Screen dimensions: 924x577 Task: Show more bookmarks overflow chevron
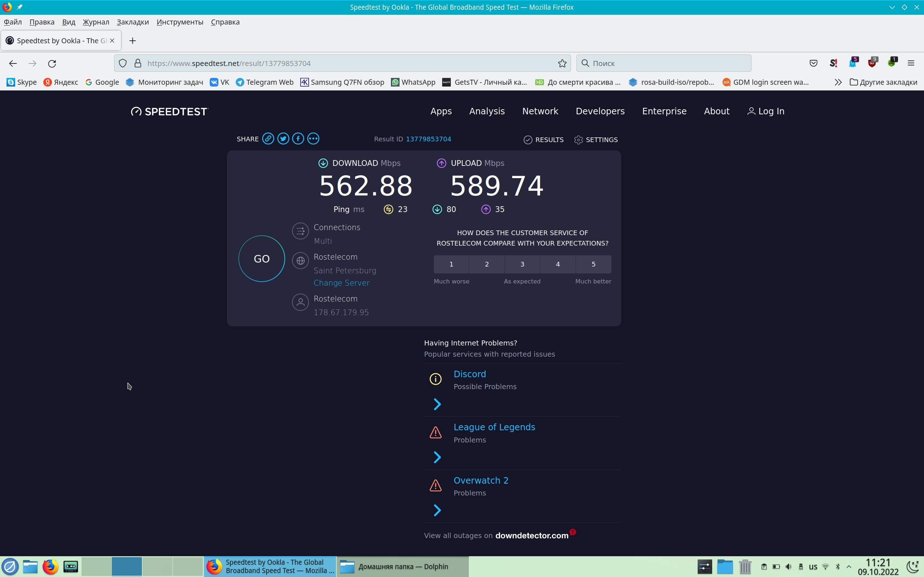tap(838, 83)
